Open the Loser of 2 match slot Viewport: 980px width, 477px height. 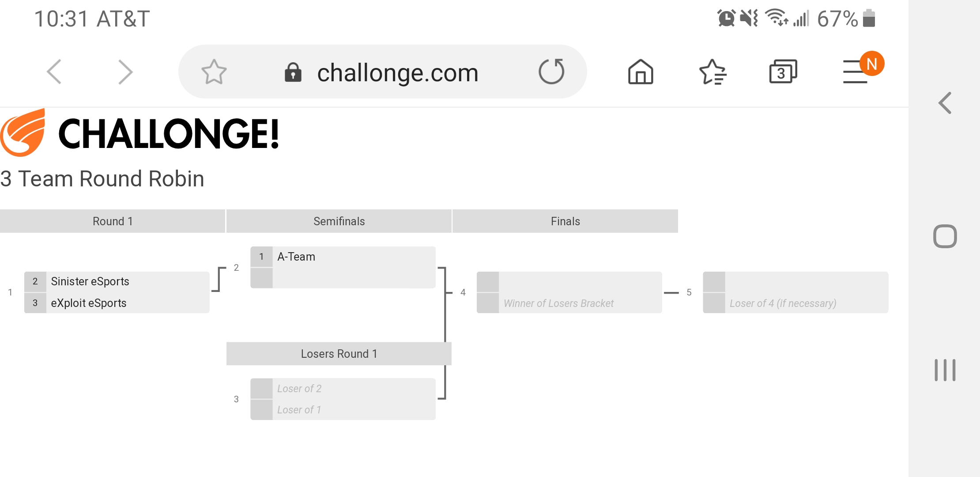tap(343, 389)
